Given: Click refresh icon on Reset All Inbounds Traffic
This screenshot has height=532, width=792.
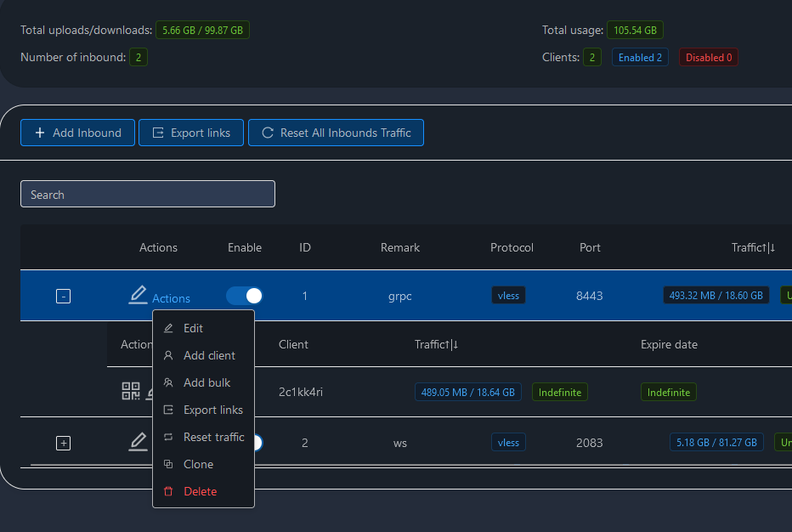Looking at the screenshot, I should [x=268, y=133].
